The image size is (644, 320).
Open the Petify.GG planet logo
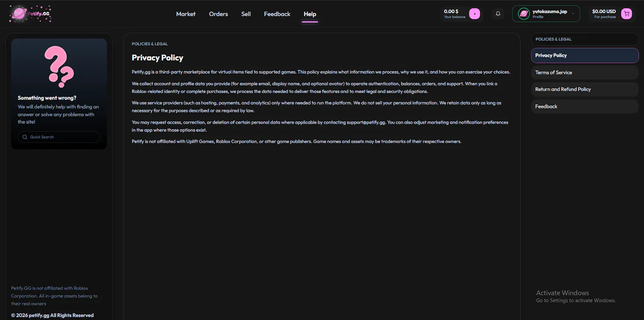[x=30, y=14]
